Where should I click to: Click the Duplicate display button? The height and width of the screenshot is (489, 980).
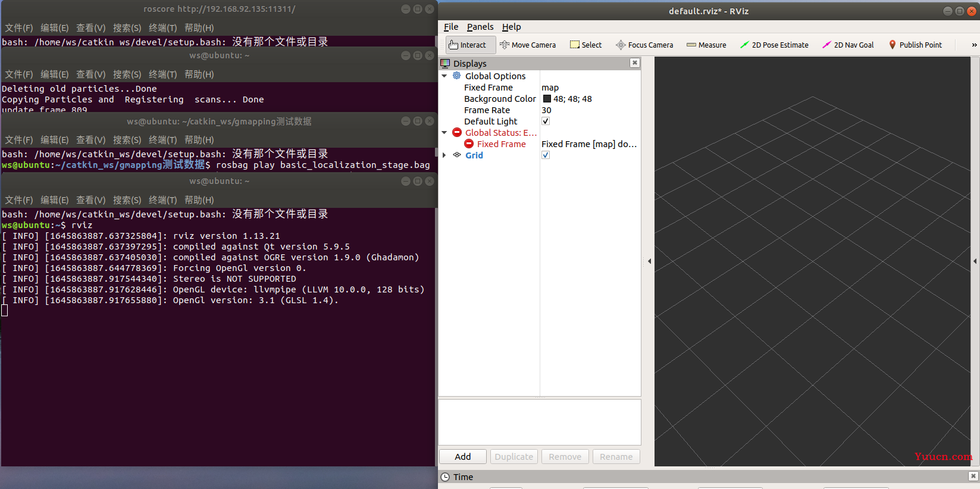(x=514, y=457)
